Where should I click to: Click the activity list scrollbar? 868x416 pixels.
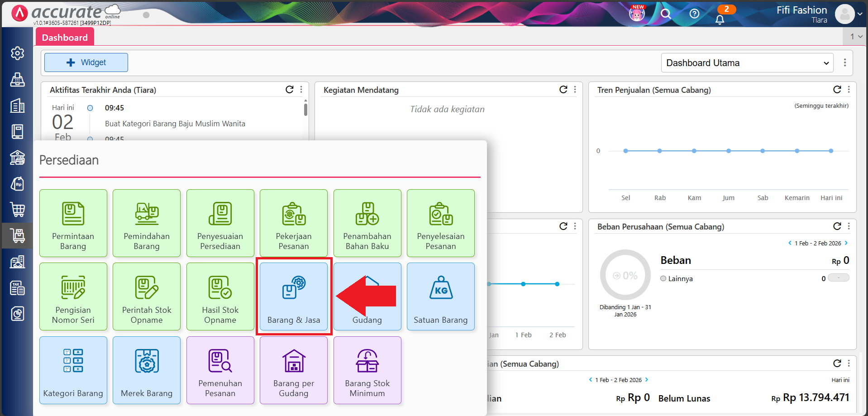pyautogui.click(x=305, y=110)
